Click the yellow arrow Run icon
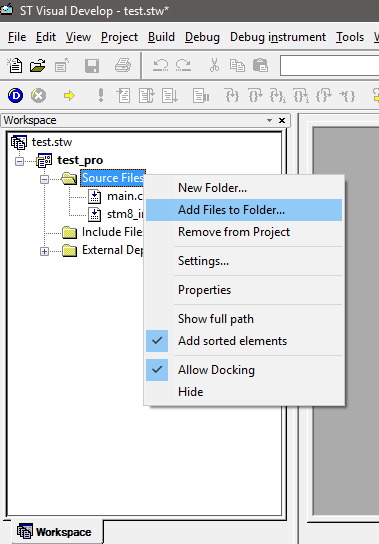This screenshot has width=379, height=544. pyautogui.click(x=69, y=95)
